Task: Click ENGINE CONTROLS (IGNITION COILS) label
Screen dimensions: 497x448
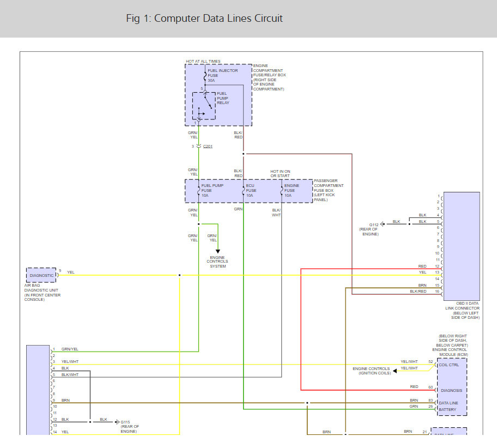Action: [x=372, y=371]
